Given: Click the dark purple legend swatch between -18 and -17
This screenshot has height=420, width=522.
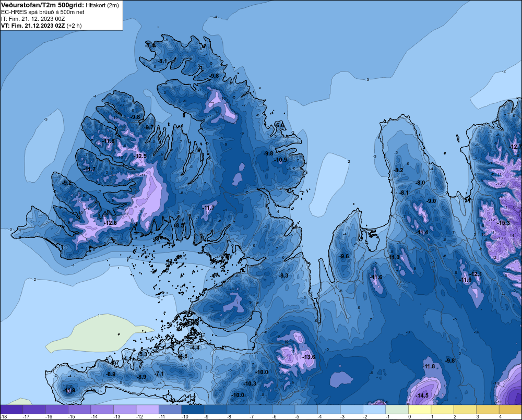Looking at the screenshot, I should (11, 409).
